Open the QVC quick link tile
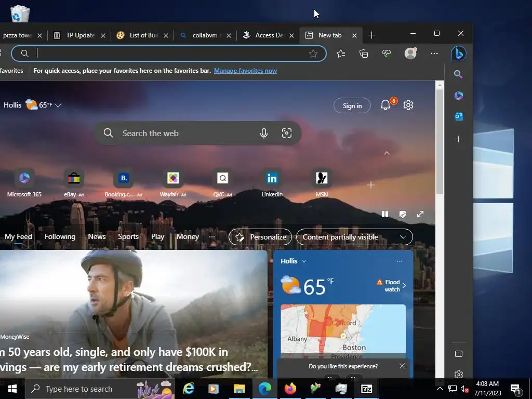532x399 pixels. [222, 183]
